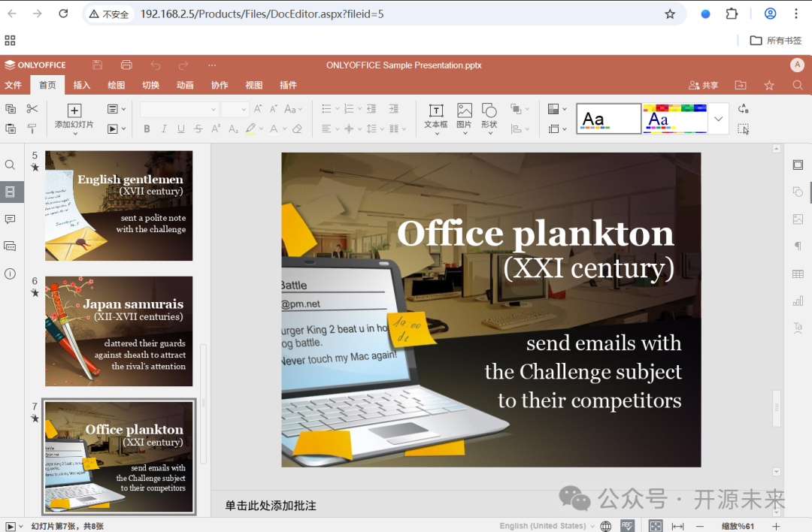Click the Copy style painter icon

click(x=30, y=129)
